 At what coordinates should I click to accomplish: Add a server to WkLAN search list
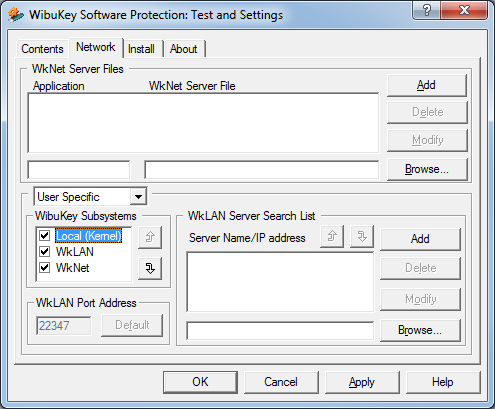pos(420,239)
